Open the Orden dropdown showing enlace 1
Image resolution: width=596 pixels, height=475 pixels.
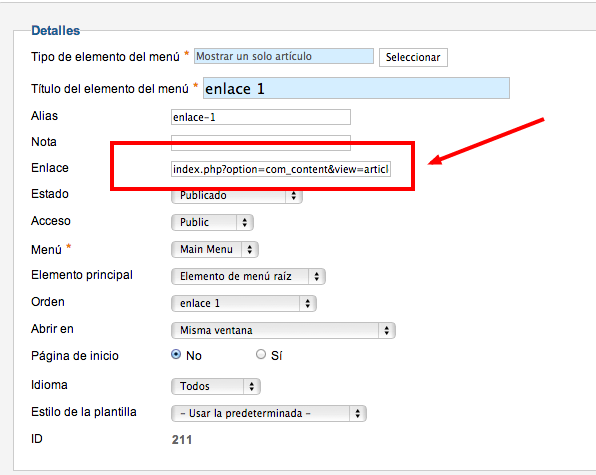pos(244,303)
